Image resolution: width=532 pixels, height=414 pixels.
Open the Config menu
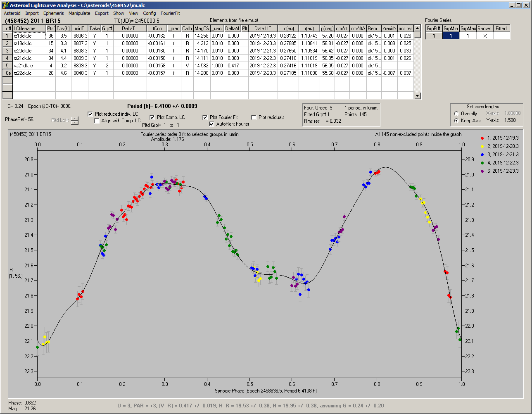[150, 13]
